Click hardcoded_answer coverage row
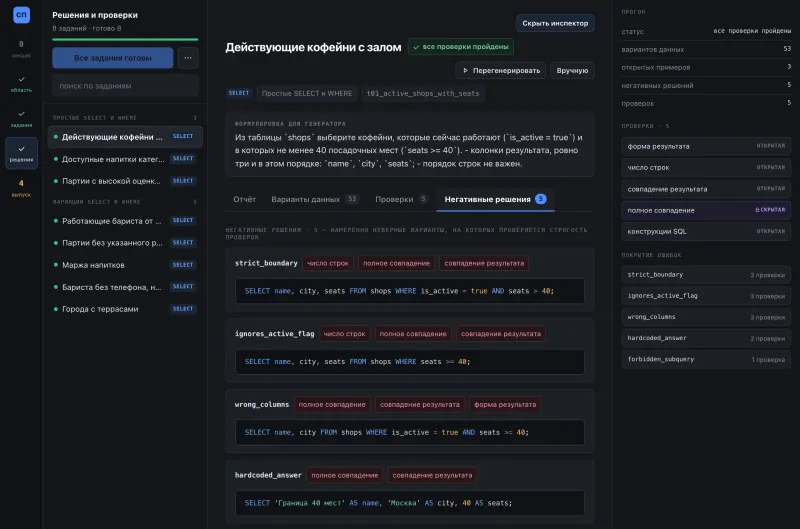 coord(706,338)
